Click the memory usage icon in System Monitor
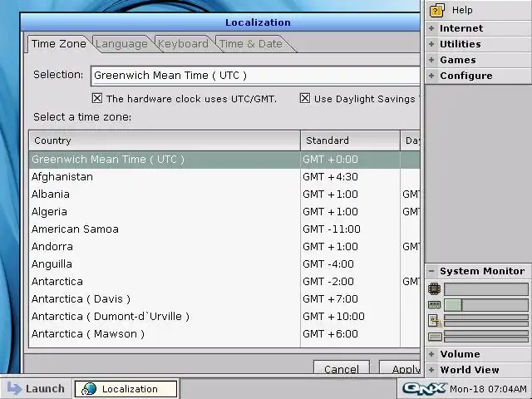The height and width of the screenshot is (399, 532). pyautogui.click(x=434, y=305)
